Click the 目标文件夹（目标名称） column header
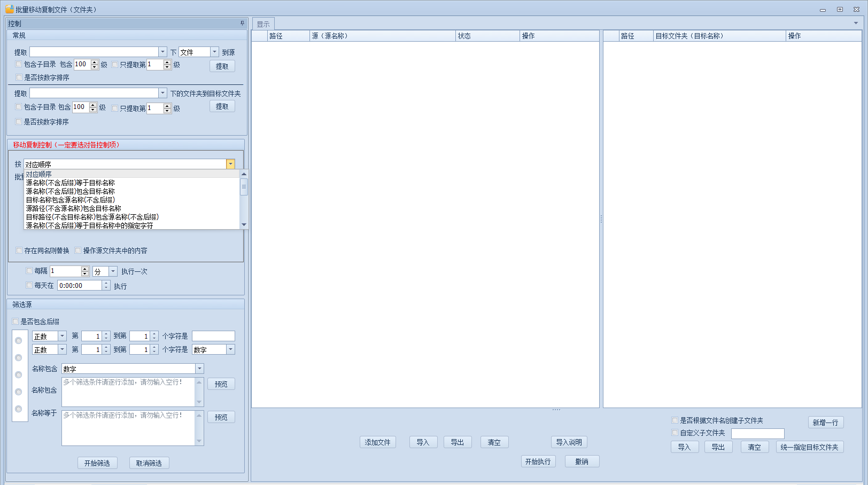The height and width of the screenshot is (485, 868). pyautogui.click(x=719, y=36)
